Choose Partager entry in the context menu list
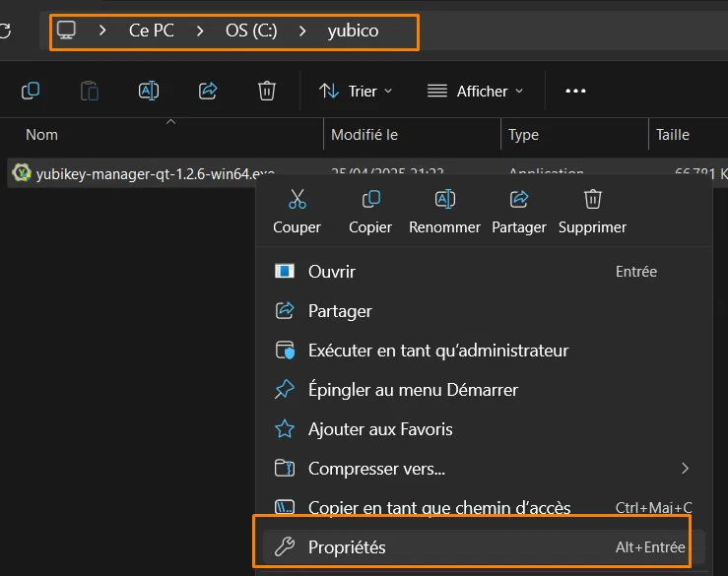The image size is (728, 576). (483, 311)
